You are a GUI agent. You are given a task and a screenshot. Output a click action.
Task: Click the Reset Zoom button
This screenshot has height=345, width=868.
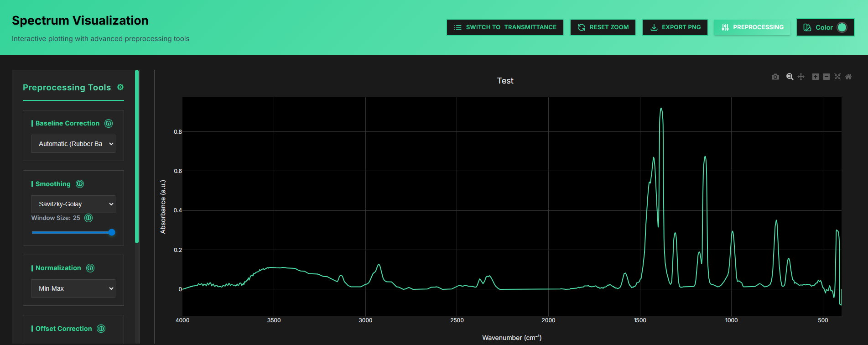point(603,27)
